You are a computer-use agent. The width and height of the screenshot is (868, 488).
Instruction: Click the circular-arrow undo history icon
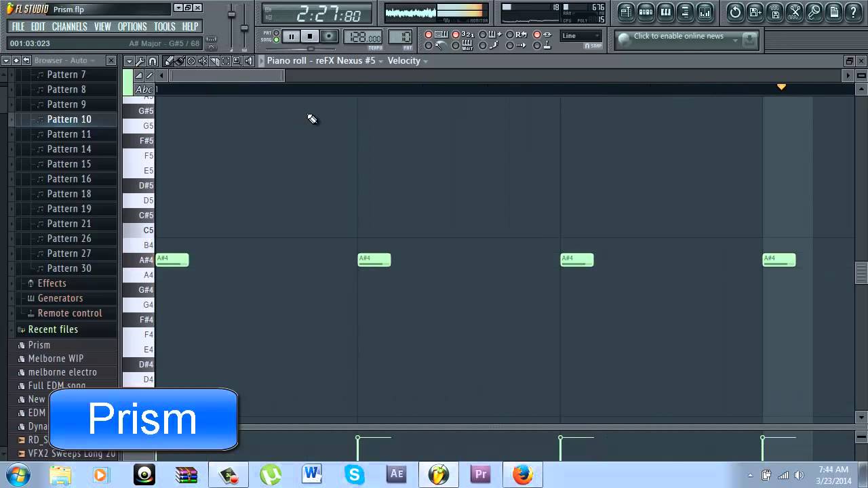click(x=735, y=12)
